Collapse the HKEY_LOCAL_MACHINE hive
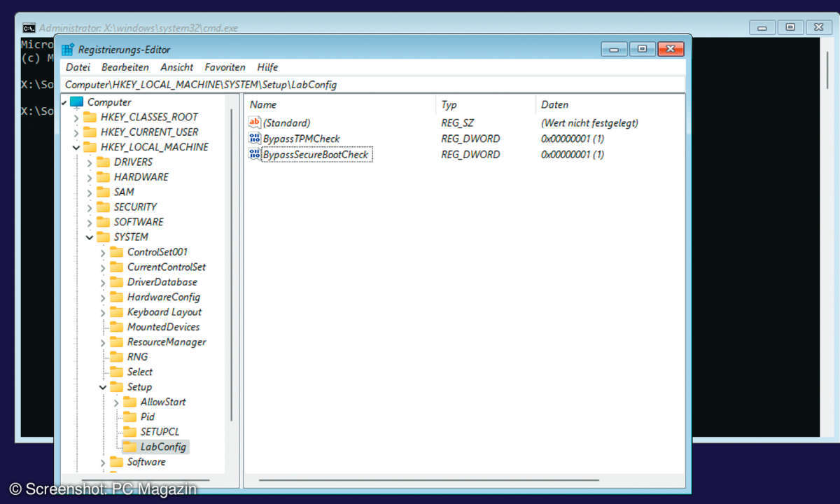The height and width of the screenshot is (504, 840). [76, 147]
